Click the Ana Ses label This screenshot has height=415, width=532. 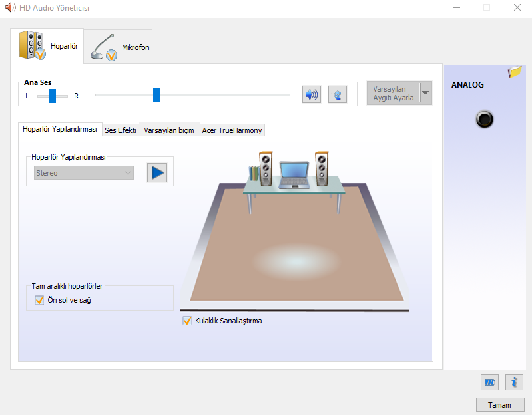click(38, 82)
